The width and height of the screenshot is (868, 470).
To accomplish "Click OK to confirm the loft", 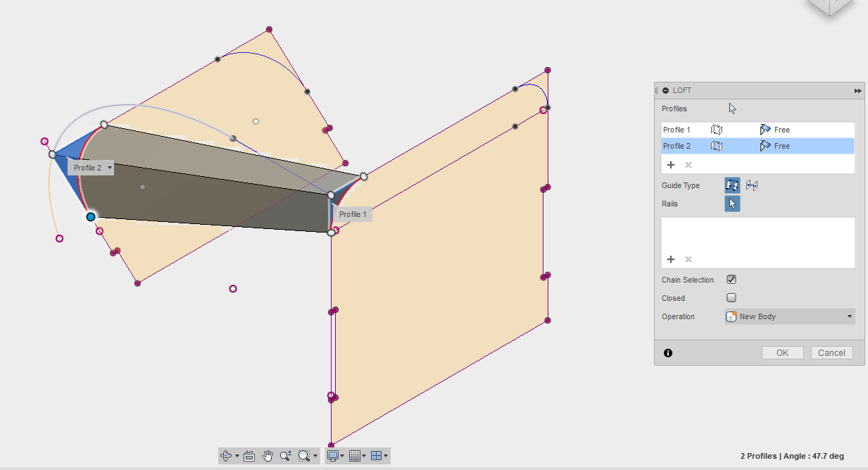I will coord(782,353).
